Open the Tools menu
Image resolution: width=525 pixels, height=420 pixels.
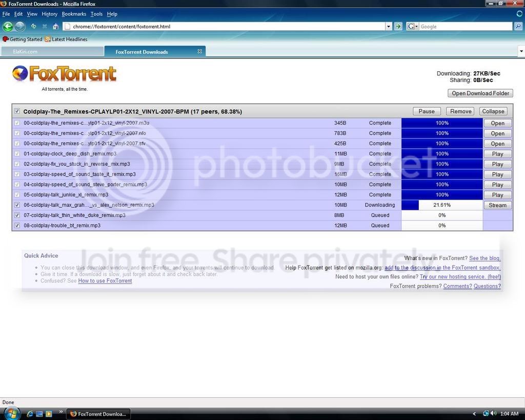click(x=96, y=14)
